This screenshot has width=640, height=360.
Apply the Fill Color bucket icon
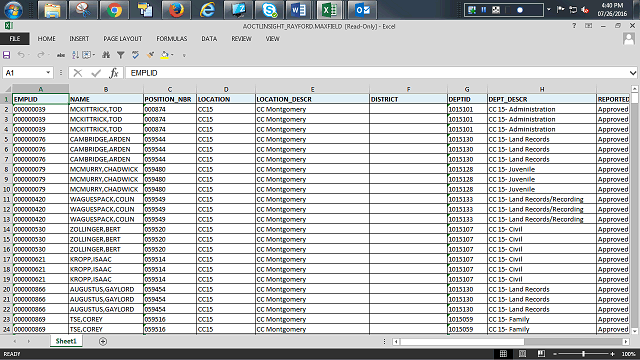[x=165, y=55]
